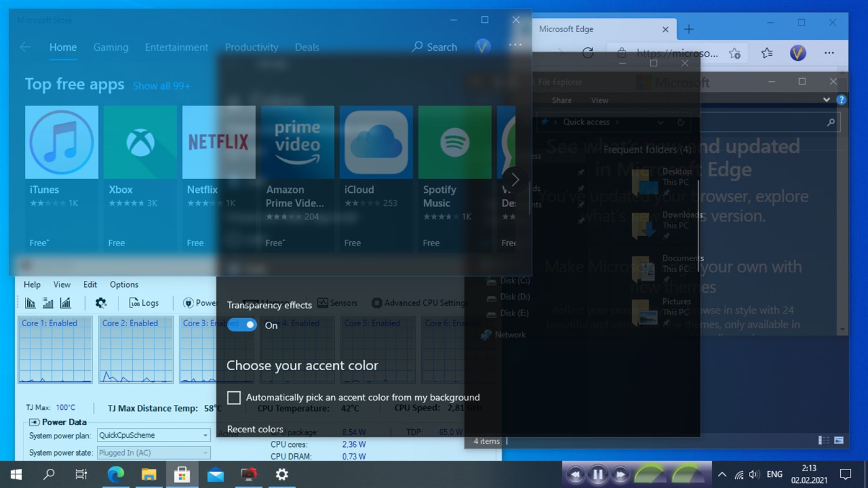Launch Mail from the taskbar
Image resolution: width=868 pixels, height=488 pixels.
tap(215, 474)
